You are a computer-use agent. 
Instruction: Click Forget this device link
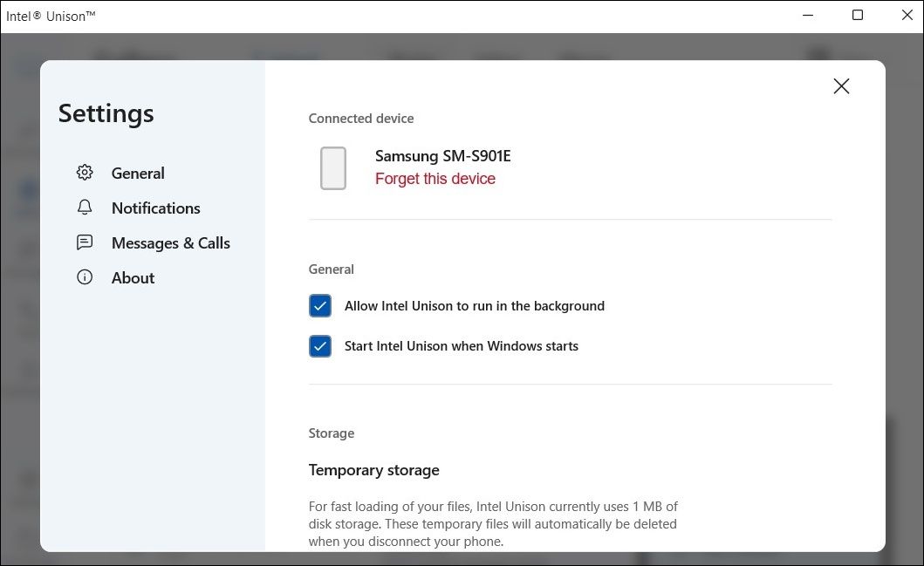point(435,179)
